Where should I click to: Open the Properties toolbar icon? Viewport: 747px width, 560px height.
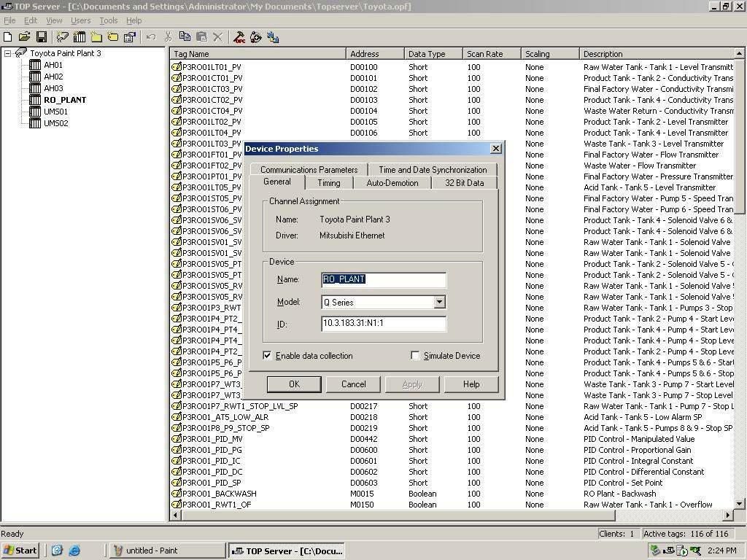pos(130,36)
